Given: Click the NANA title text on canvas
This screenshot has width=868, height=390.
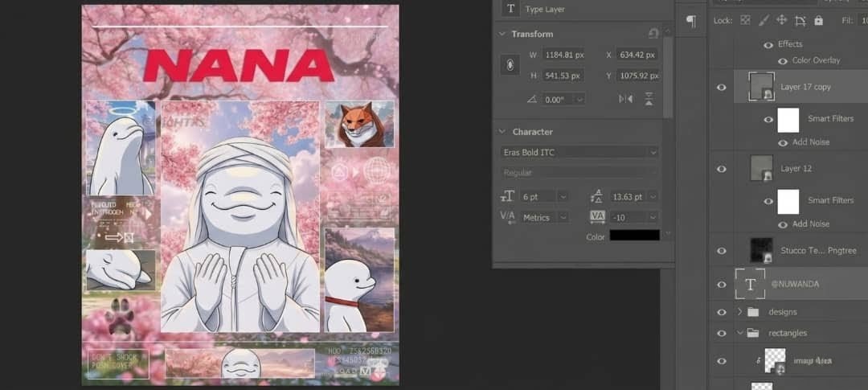Looking at the screenshot, I should click(x=238, y=65).
